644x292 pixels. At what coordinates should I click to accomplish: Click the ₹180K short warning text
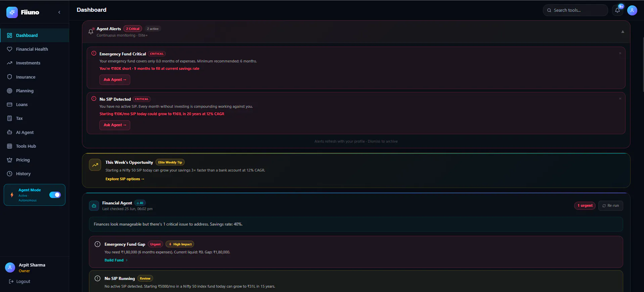pyautogui.click(x=149, y=68)
